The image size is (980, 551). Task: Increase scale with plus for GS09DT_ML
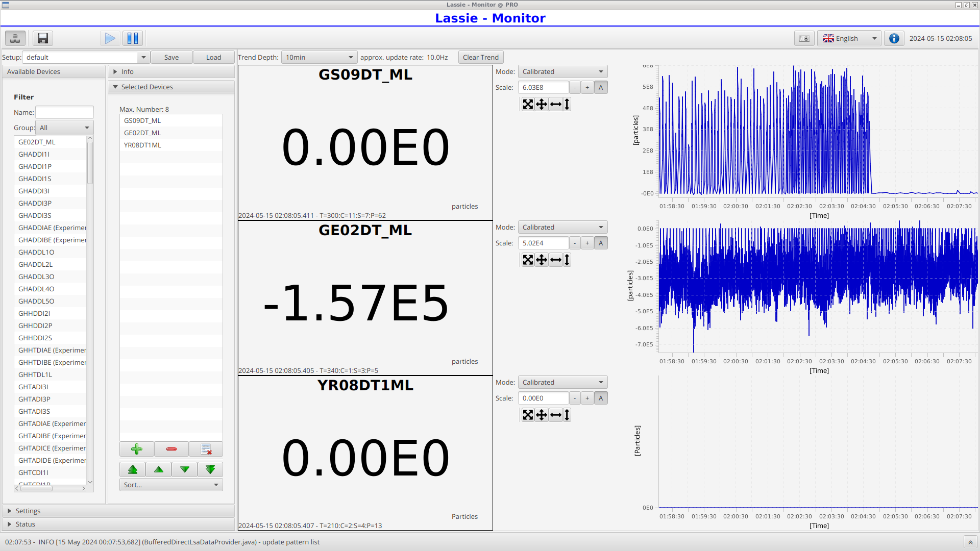pos(587,88)
